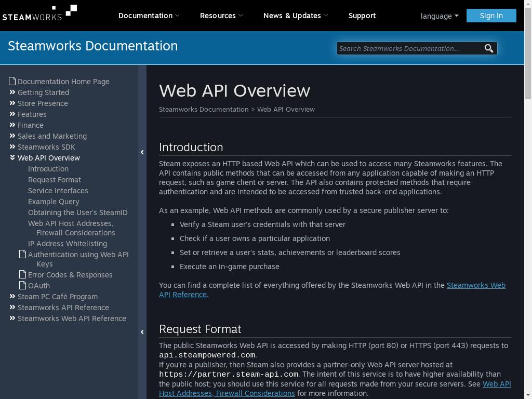Jump to IP Address Whitelisting in sidebar
The width and height of the screenshot is (532, 399).
(68, 244)
